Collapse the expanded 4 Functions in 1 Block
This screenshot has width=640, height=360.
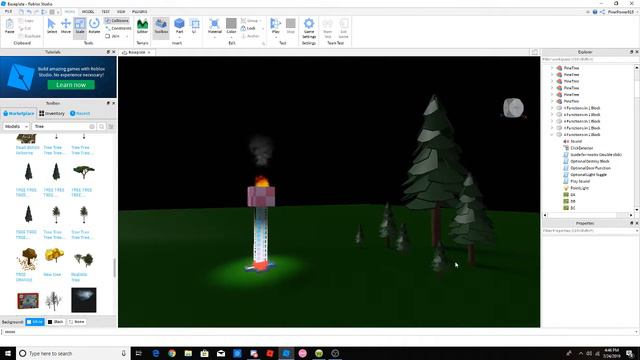tap(552, 135)
